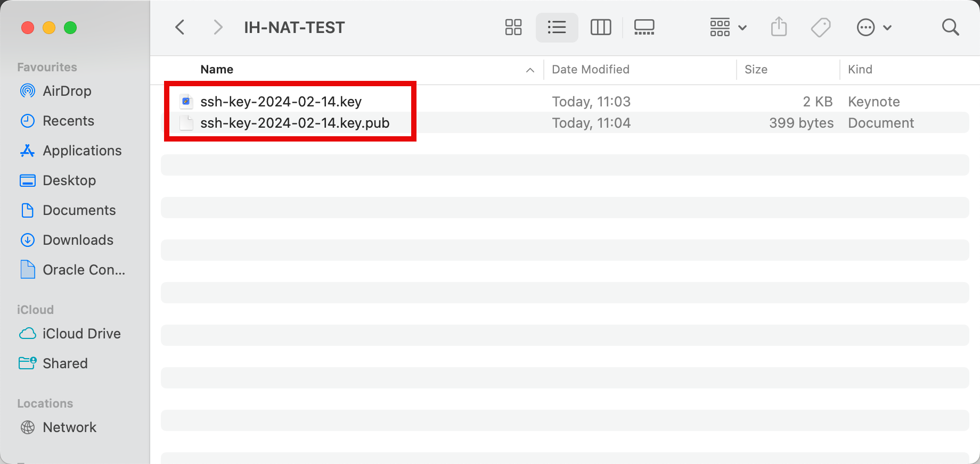Click the tag icon
Image resolution: width=980 pixels, height=464 pixels.
(x=821, y=27)
